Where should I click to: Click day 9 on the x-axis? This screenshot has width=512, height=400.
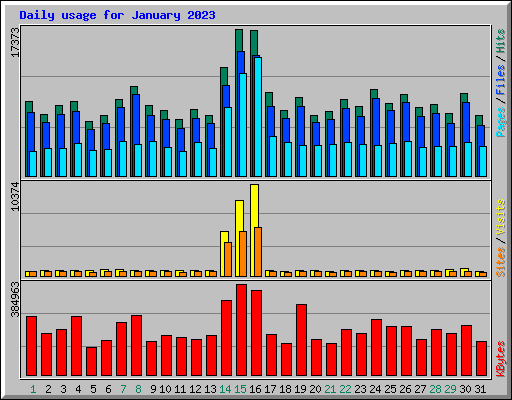click(153, 389)
